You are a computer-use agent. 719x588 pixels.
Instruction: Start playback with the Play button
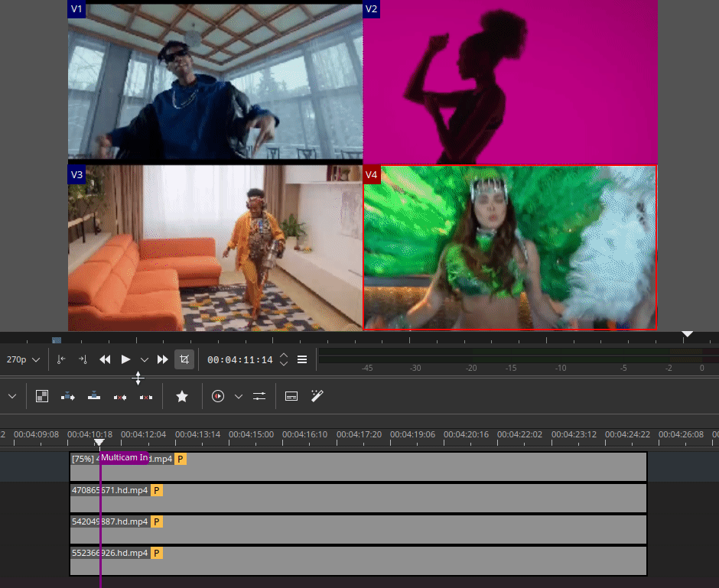125,360
